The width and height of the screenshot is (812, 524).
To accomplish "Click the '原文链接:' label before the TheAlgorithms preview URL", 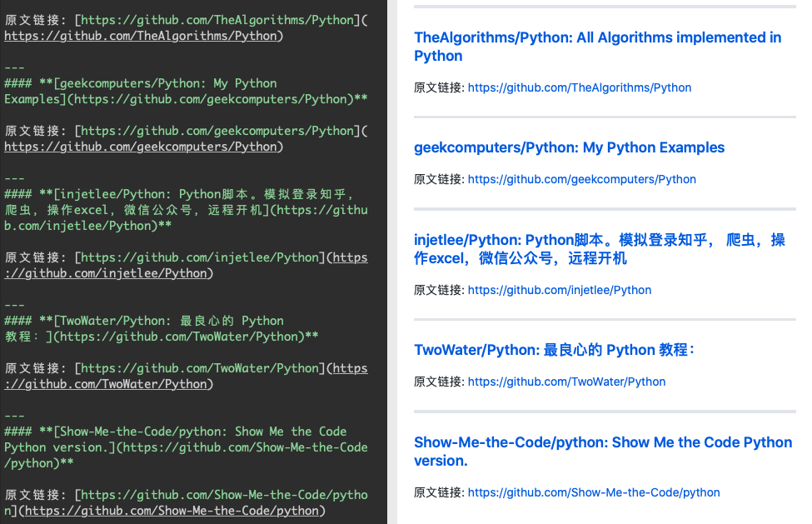I will coord(439,87).
